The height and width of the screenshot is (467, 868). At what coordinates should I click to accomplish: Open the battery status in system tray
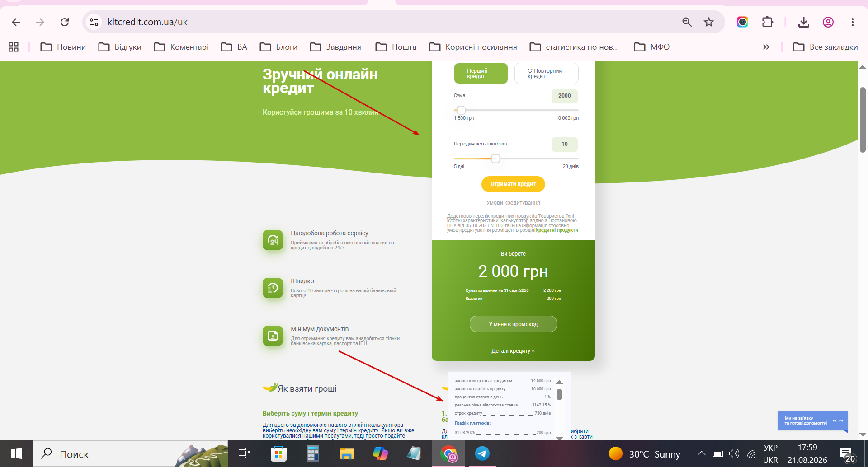[x=718, y=453]
